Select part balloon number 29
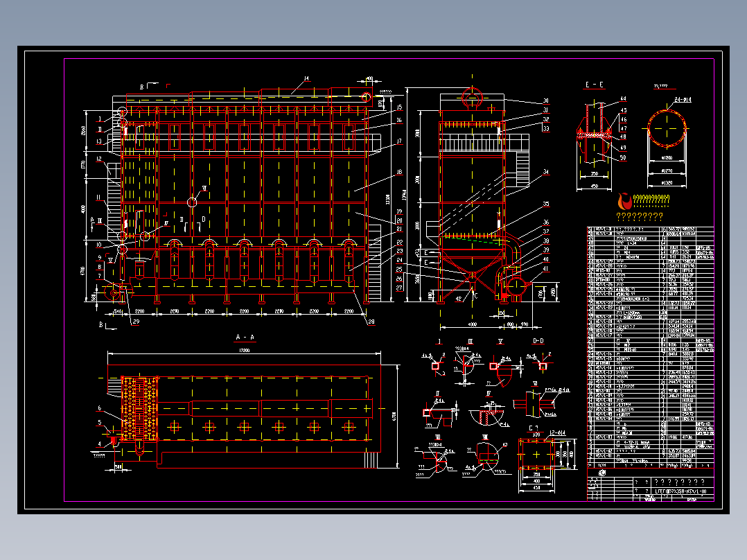 [137, 322]
